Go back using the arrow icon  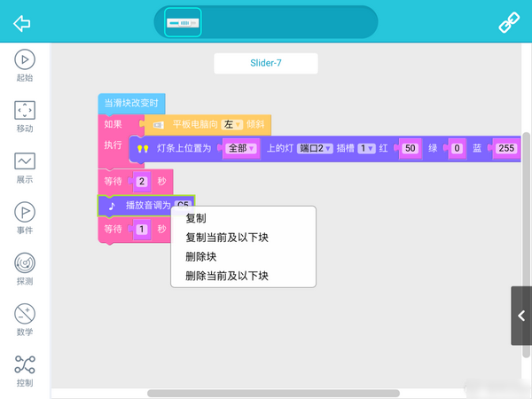click(x=21, y=23)
